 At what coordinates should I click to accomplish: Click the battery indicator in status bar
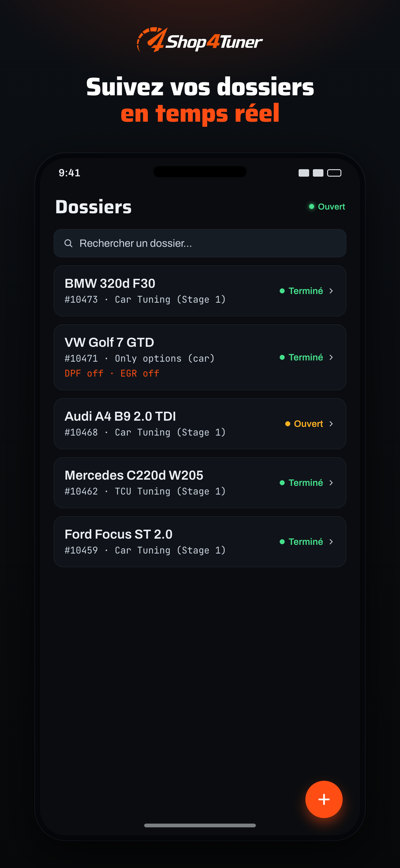[x=334, y=173]
